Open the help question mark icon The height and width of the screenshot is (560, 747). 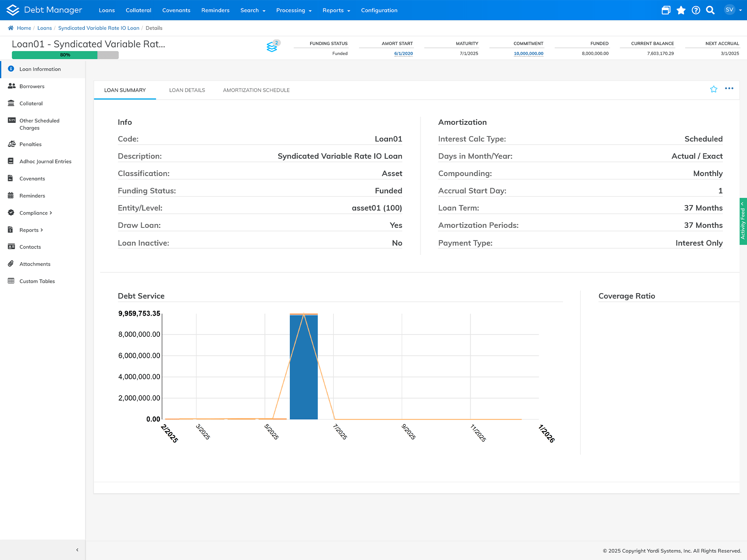coord(696,10)
